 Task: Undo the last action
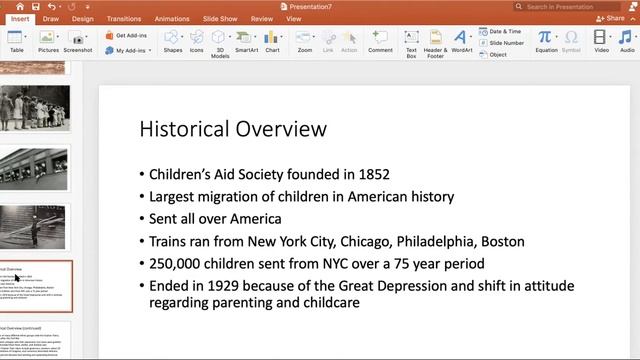tap(51, 7)
